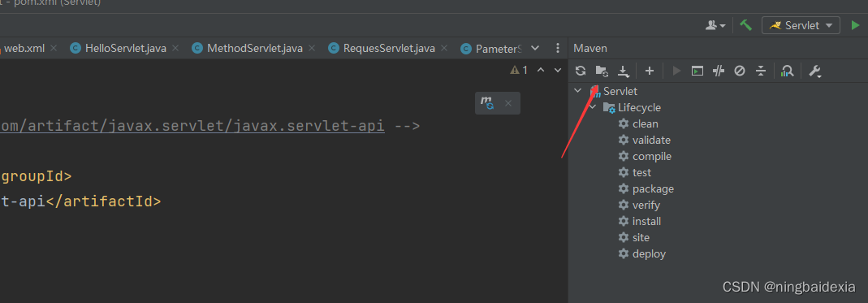Open editor tabs more options menu

coord(557,48)
